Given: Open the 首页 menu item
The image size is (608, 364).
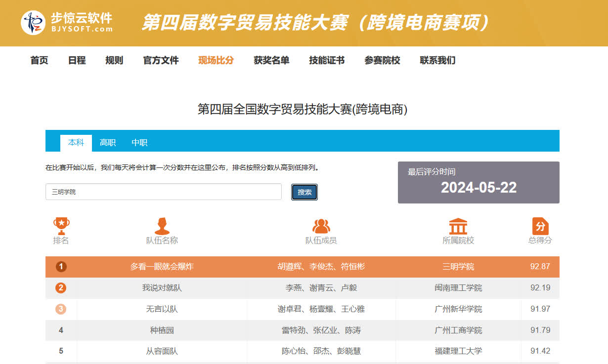Looking at the screenshot, I should 40,60.
